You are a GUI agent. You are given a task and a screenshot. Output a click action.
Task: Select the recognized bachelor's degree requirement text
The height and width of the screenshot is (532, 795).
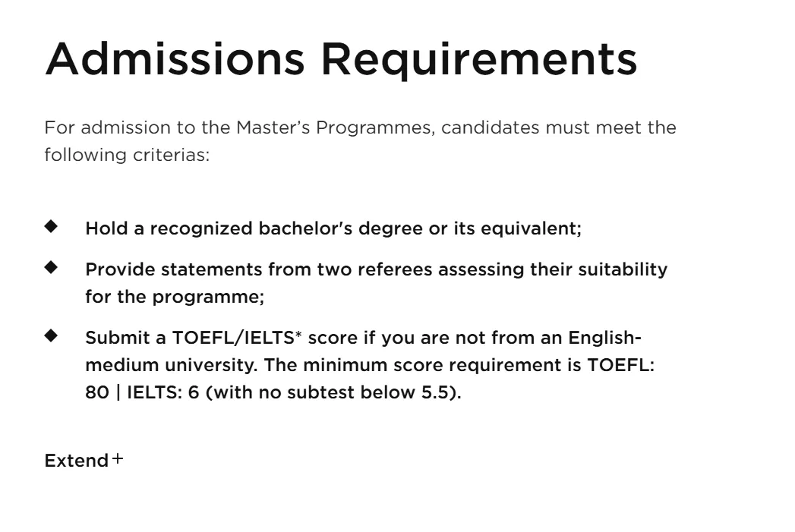(x=333, y=228)
